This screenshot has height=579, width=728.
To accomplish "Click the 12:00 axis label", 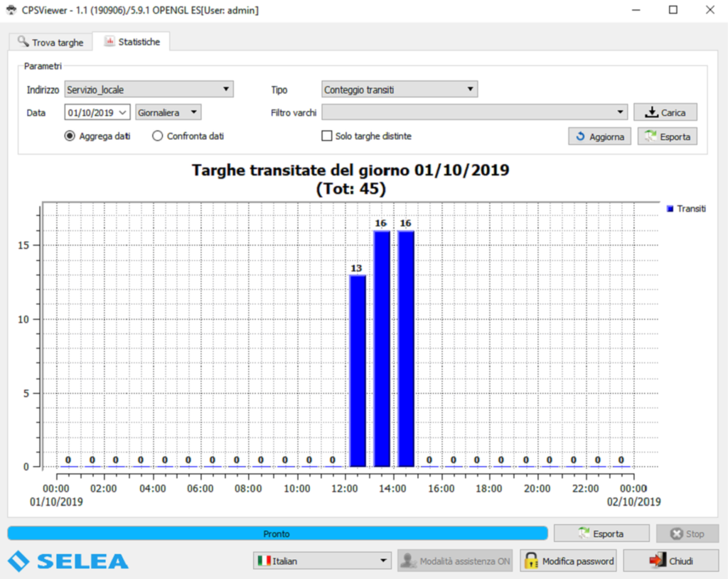I will pyautogui.click(x=345, y=489).
